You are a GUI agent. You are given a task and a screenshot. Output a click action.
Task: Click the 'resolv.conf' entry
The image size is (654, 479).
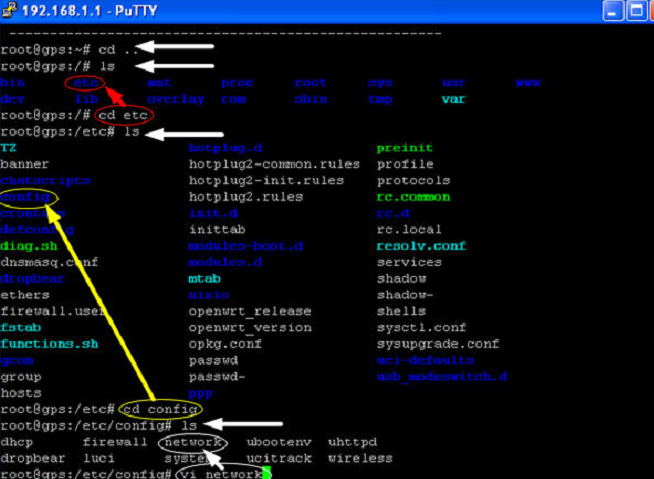point(421,246)
